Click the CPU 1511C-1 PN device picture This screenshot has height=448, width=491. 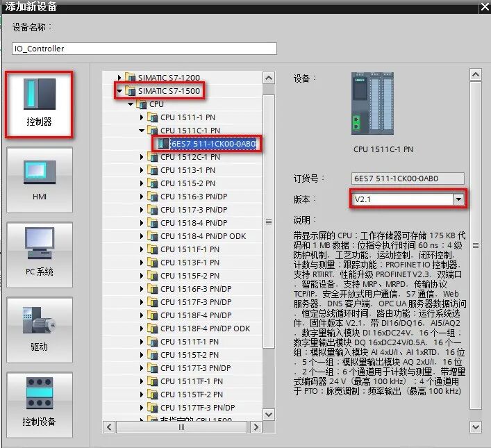coord(372,103)
